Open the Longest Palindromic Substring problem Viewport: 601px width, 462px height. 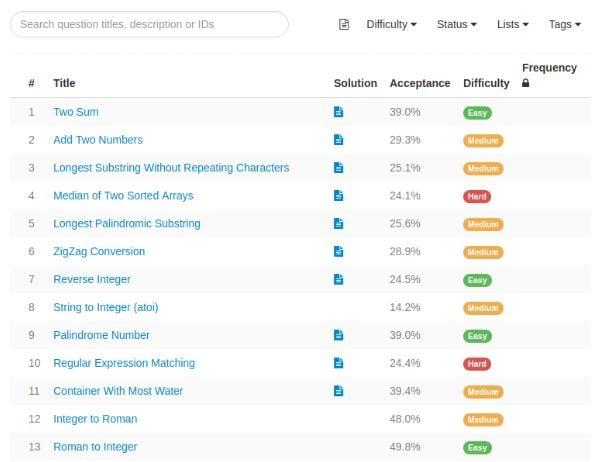pyautogui.click(x=127, y=224)
